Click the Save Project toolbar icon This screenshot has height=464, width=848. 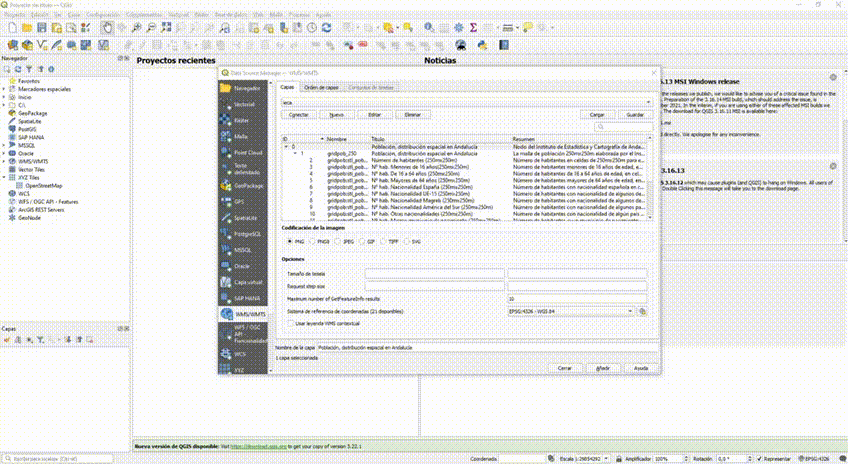tap(43, 28)
